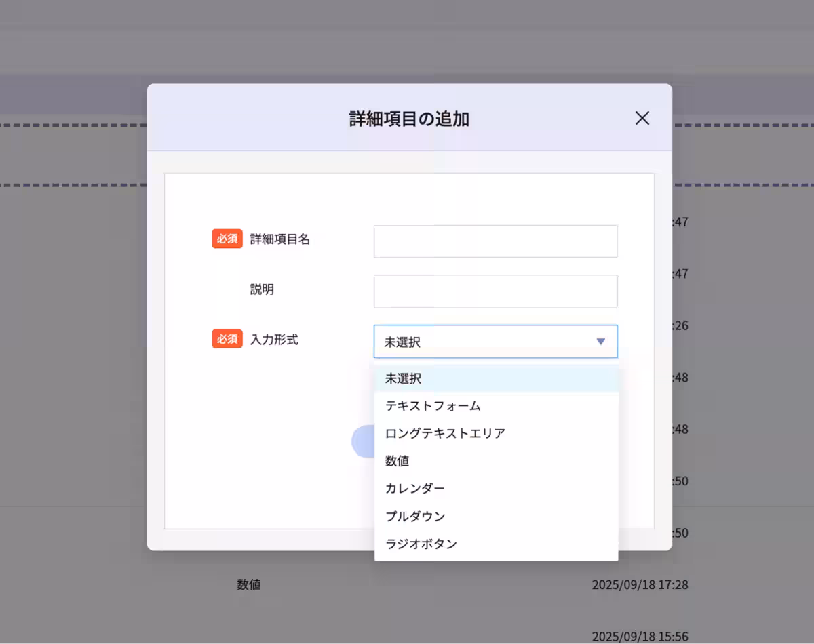This screenshot has width=814, height=644.
Task: Click the 必須 badge beside 詳細項目名
Action: point(227,239)
